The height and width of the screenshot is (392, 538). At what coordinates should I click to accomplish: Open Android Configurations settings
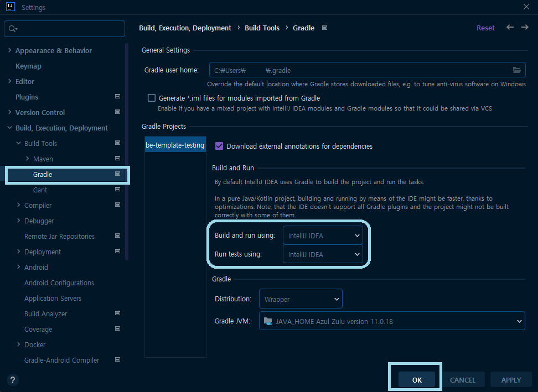coord(59,283)
